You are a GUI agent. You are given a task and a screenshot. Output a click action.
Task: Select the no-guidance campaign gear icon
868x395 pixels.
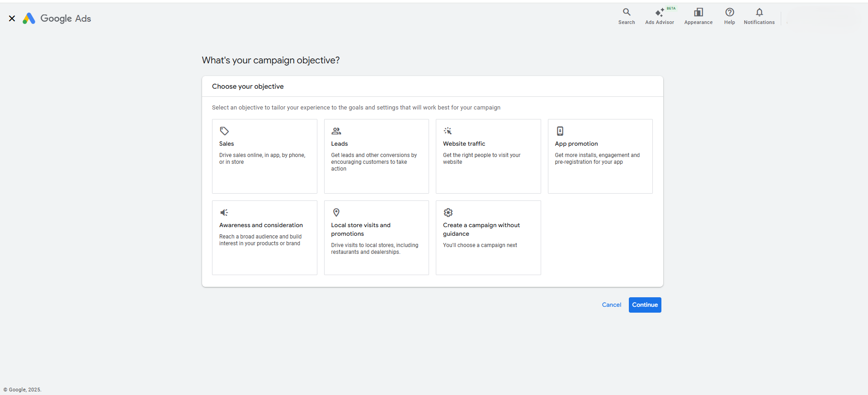tap(448, 213)
